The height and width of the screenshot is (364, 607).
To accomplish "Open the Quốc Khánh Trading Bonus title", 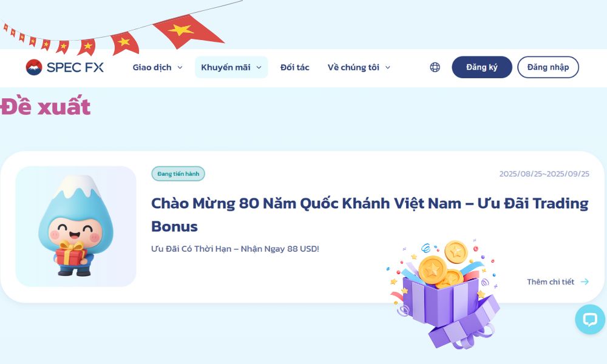I will click(370, 215).
